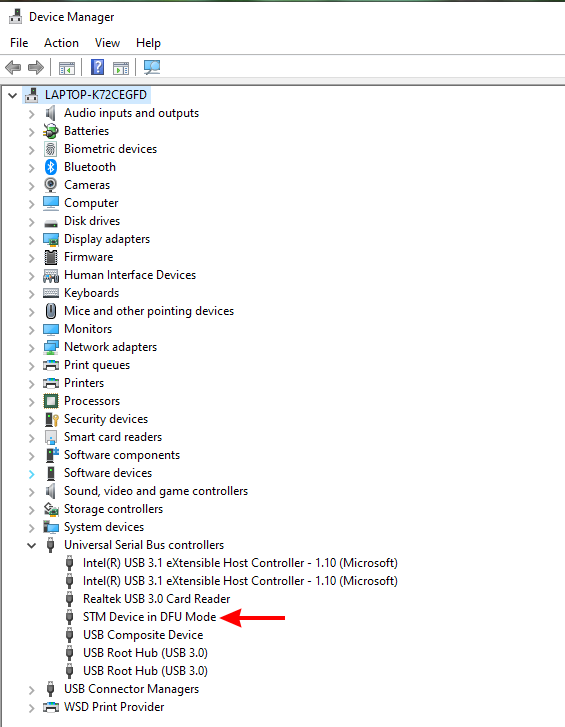Click the Bluetooth category icon
565x727 pixels.
tap(51, 167)
